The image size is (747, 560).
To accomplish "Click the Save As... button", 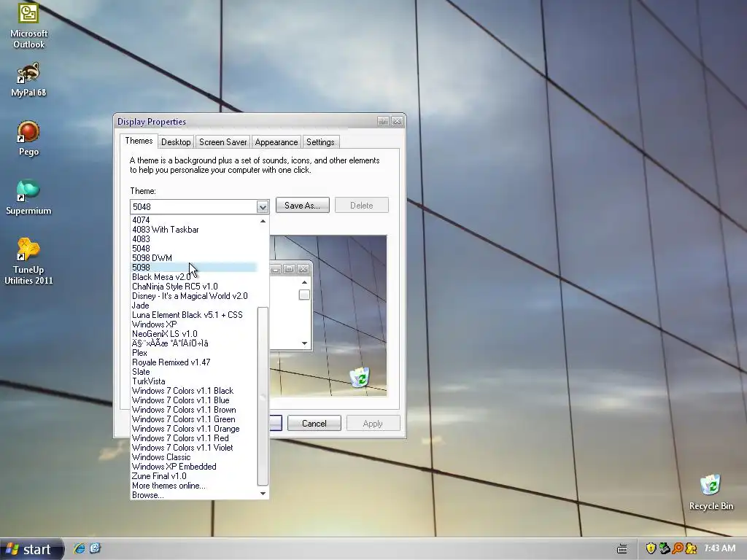I will (303, 205).
